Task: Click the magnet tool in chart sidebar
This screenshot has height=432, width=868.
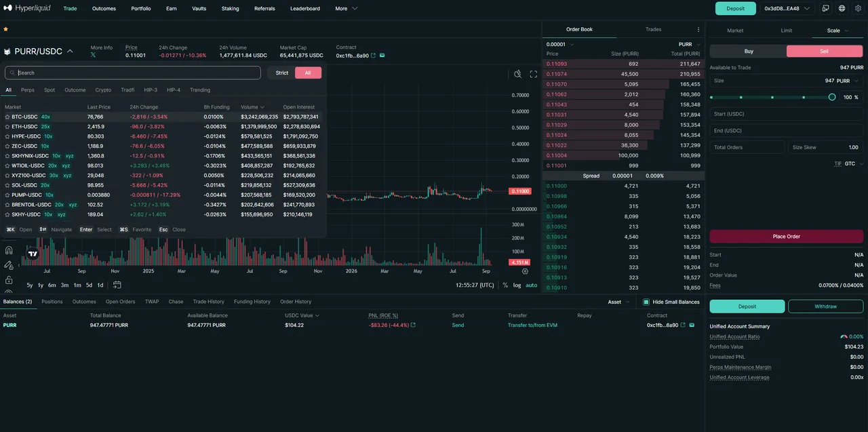Action: pyautogui.click(x=9, y=250)
